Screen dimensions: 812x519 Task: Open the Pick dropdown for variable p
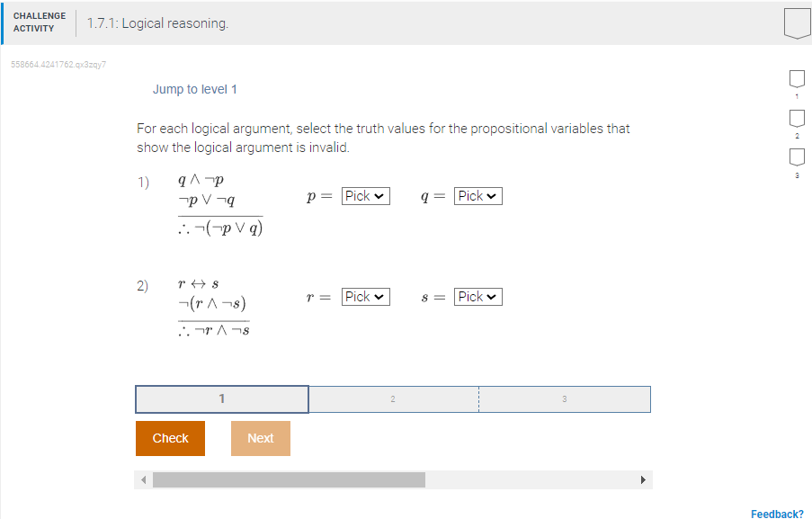coord(365,195)
